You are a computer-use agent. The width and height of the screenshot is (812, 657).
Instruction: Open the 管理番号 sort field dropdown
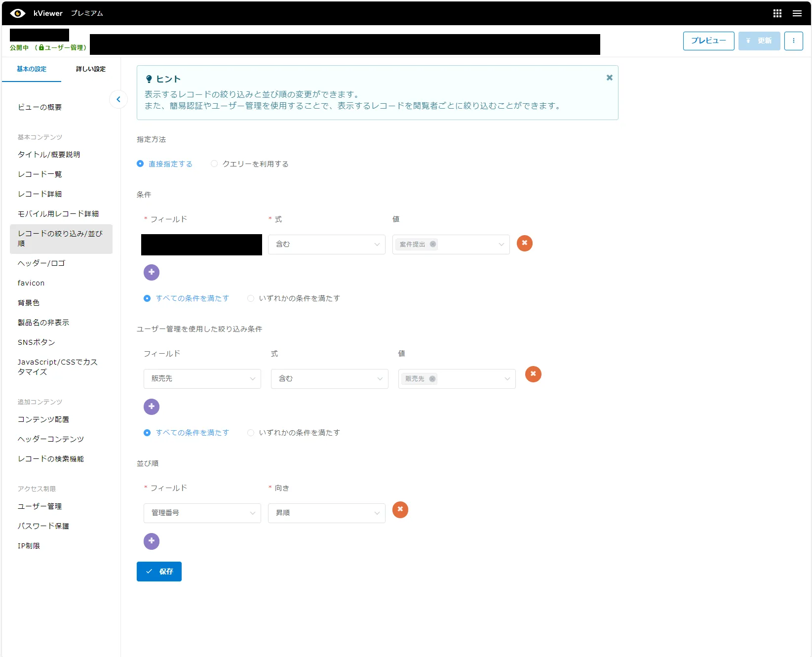[202, 513]
